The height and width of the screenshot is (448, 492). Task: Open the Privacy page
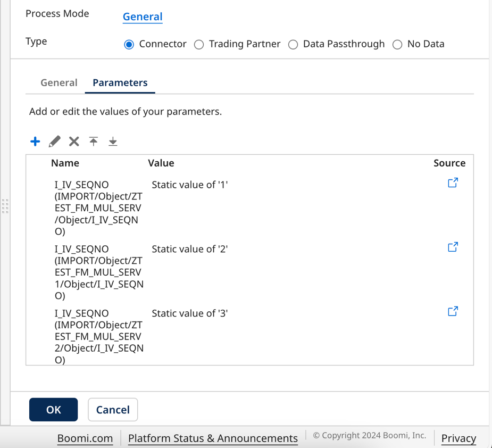click(458, 438)
